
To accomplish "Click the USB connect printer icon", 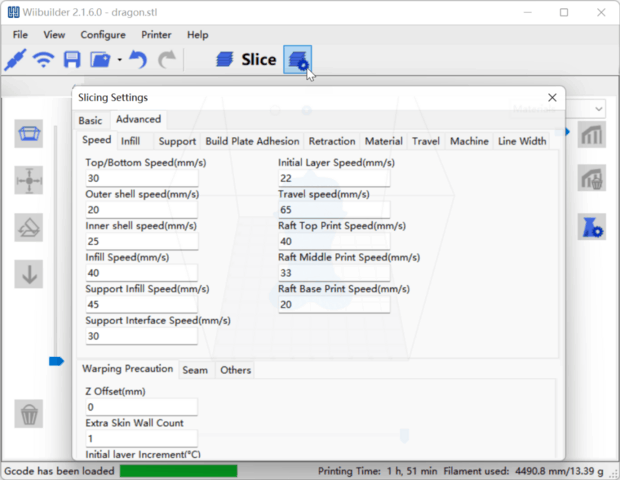I will point(15,60).
